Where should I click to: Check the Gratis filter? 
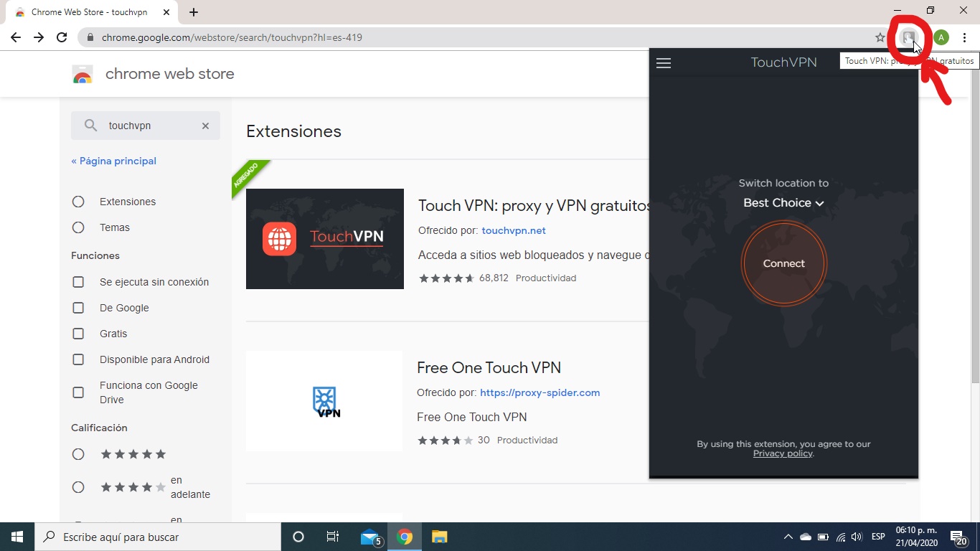[x=78, y=334]
